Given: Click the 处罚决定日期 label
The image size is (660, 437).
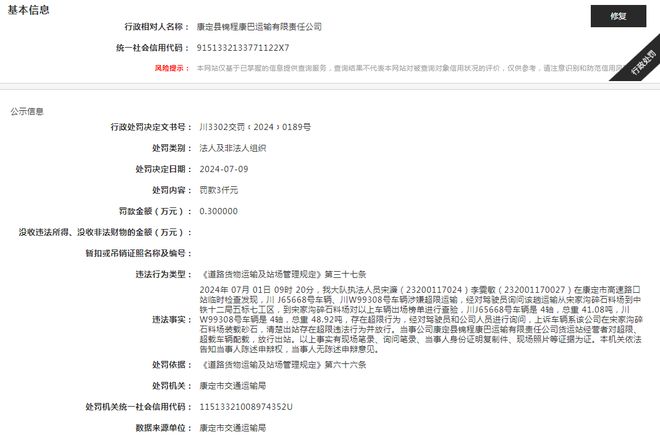Looking at the screenshot, I should (164, 169).
